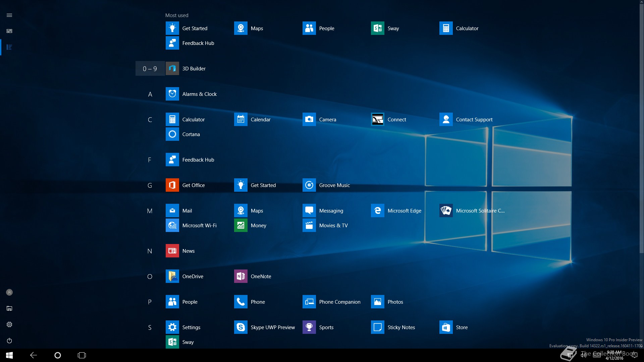The image size is (644, 362).
Task: Click the letter F group header
Action: (150, 160)
